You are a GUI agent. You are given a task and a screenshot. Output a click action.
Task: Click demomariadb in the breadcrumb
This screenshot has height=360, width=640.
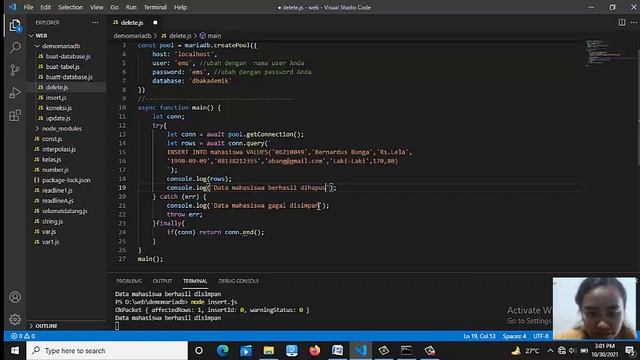point(132,36)
